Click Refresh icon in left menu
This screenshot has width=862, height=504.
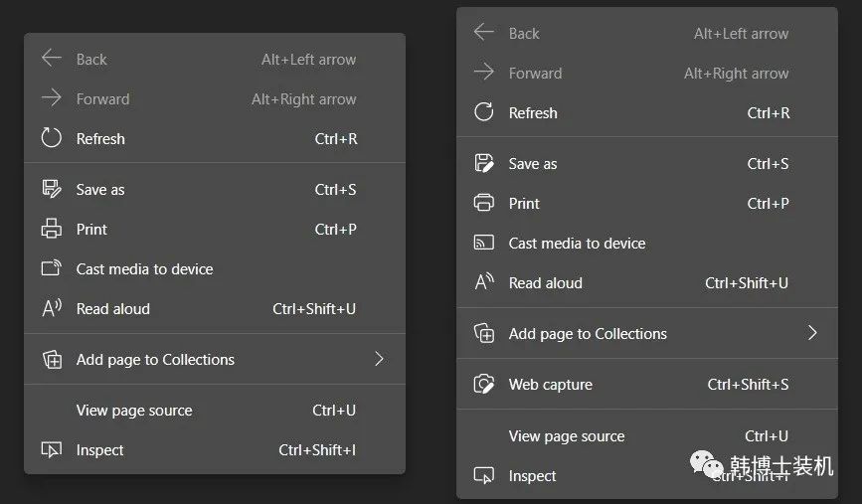(52, 138)
